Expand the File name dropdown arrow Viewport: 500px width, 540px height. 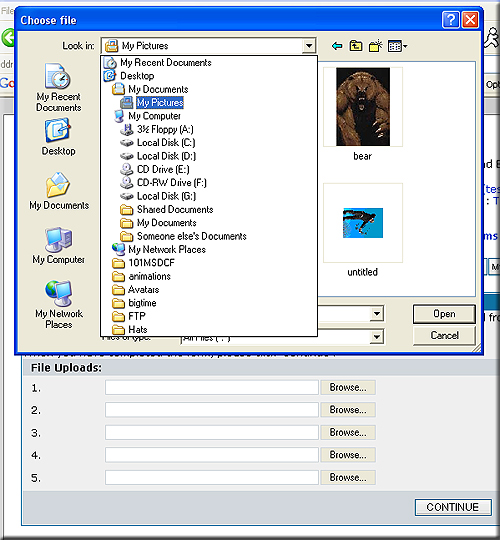pyautogui.click(x=377, y=314)
